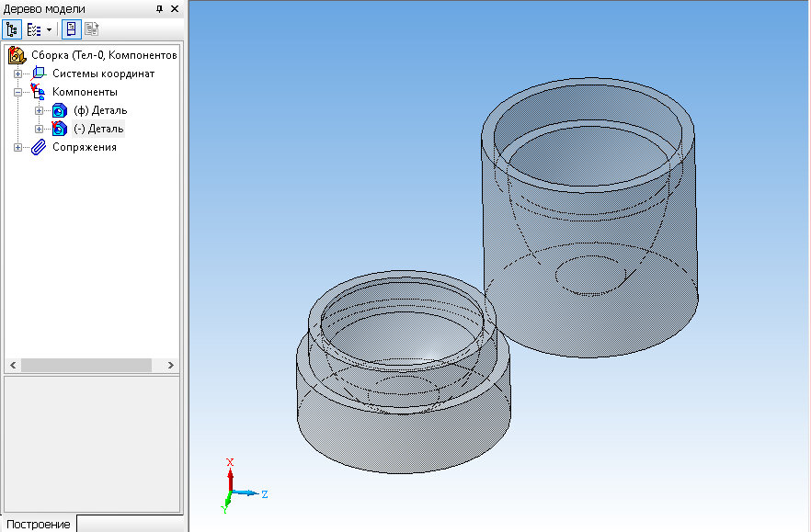This screenshot has height=532, width=811.
Task: Expand the Сопряжения node
Action: point(17,147)
